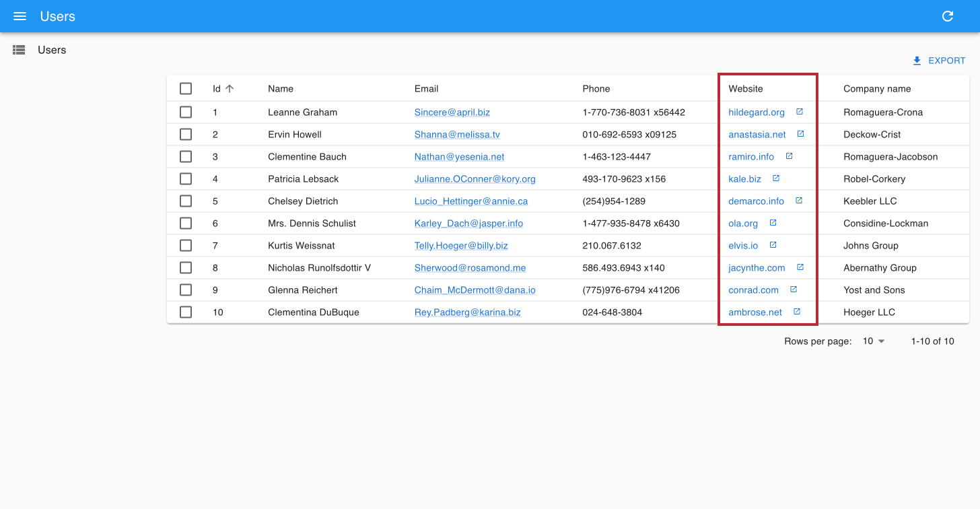Click the Id column sort arrow
The height and width of the screenshot is (509, 980).
click(230, 88)
